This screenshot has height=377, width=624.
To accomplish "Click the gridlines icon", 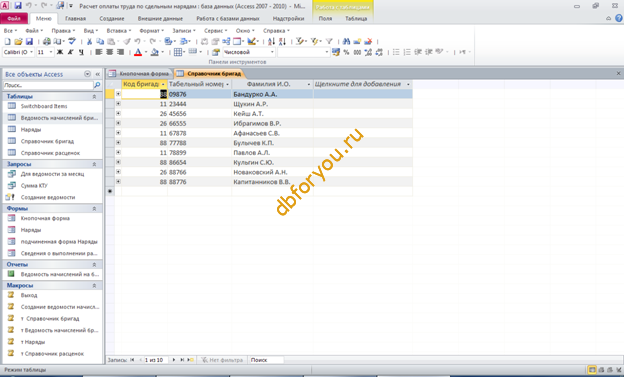I will (177, 52).
